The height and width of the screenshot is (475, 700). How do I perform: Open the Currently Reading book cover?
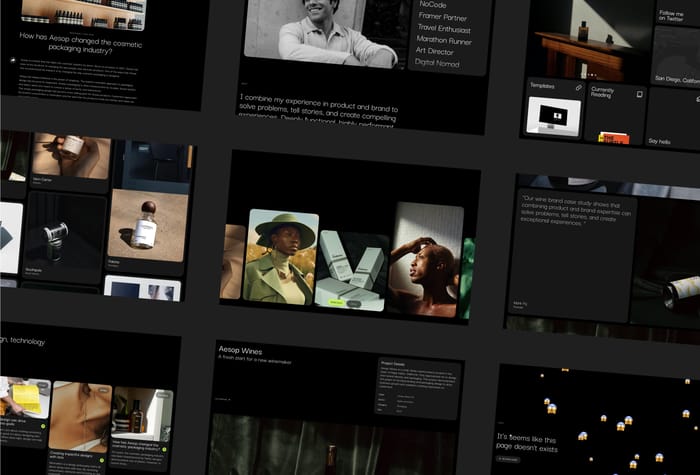(613, 138)
